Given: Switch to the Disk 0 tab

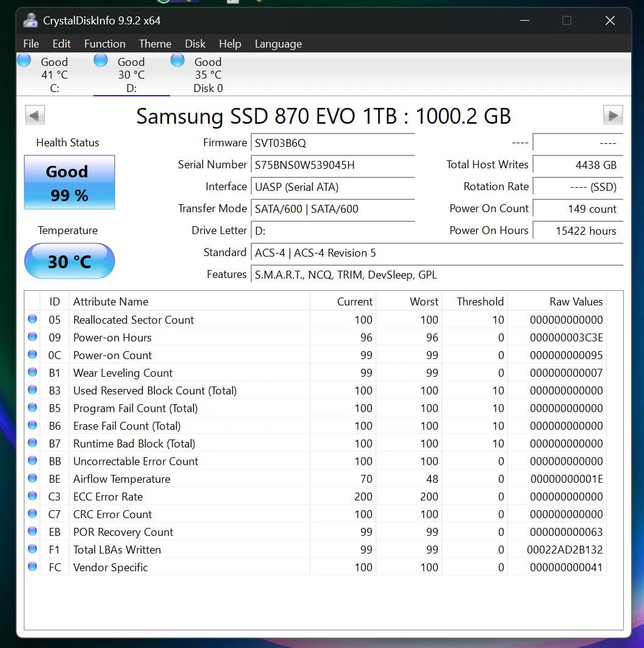Looking at the screenshot, I should coord(208,75).
